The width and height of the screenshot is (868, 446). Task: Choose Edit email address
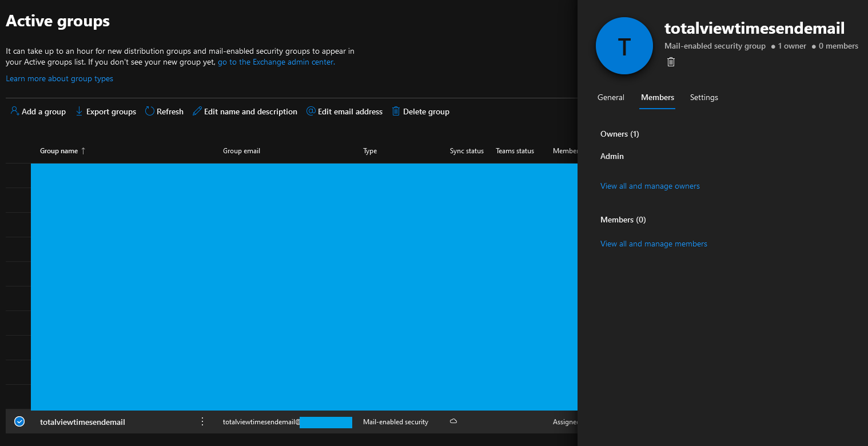click(x=344, y=111)
